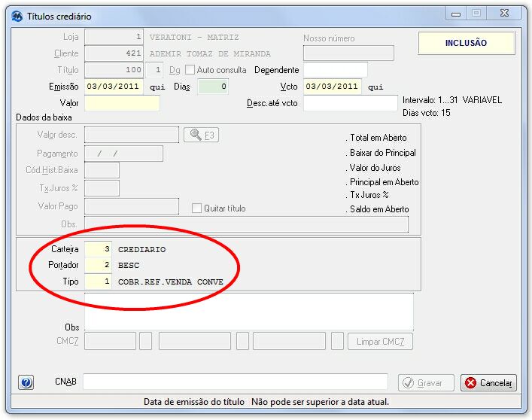Screen dimensions: 532x420
Task: Enable the Auto consulta checkbox
Action: point(190,70)
